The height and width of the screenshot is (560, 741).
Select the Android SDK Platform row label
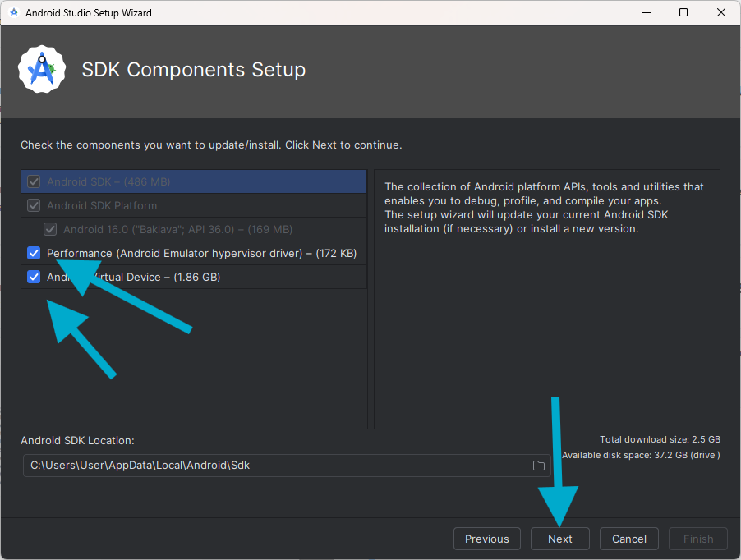(102, 205)
